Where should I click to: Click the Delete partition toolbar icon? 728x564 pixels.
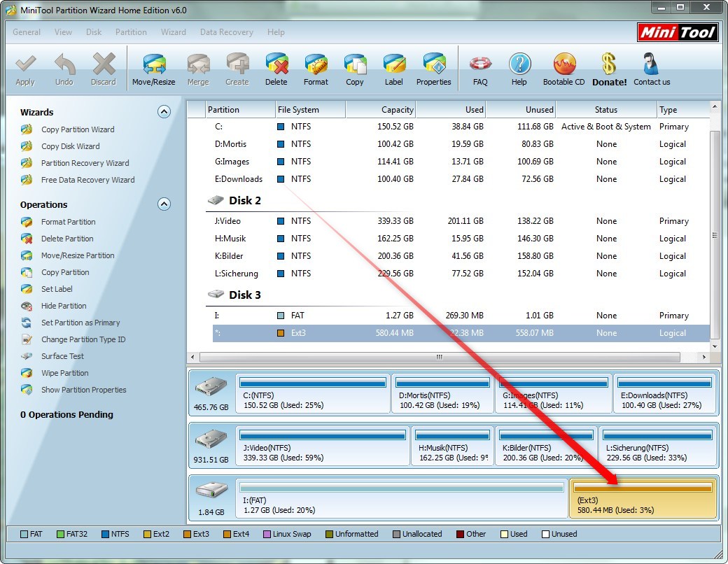[x=276, y=70]
